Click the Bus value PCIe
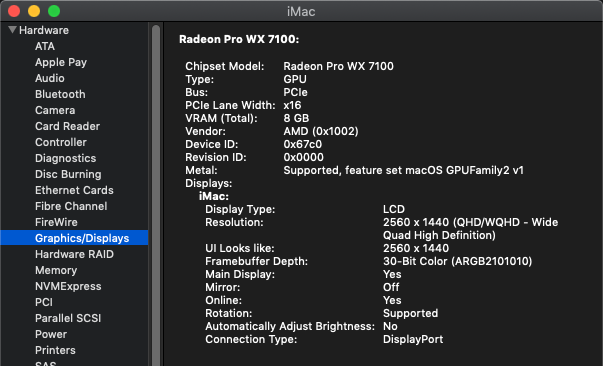 click(x=295, y=92)
